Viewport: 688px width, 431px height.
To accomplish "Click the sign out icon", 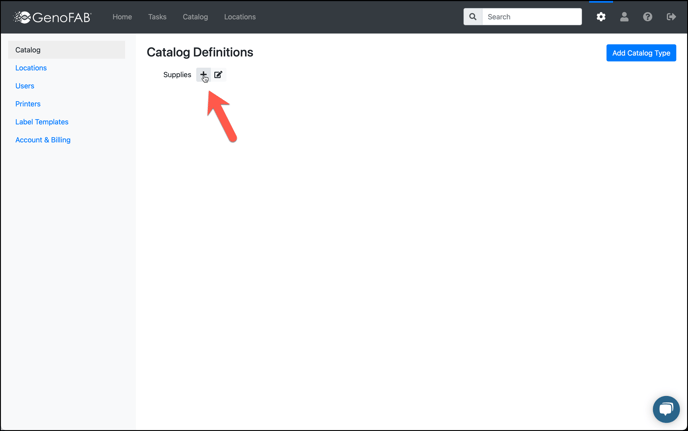I will click(671, 17).
